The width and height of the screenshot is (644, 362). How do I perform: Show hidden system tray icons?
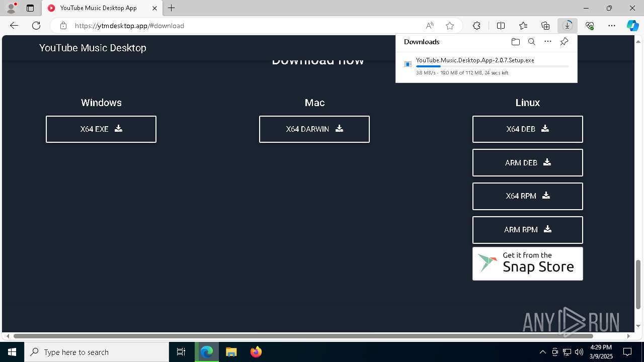(542, 352)
